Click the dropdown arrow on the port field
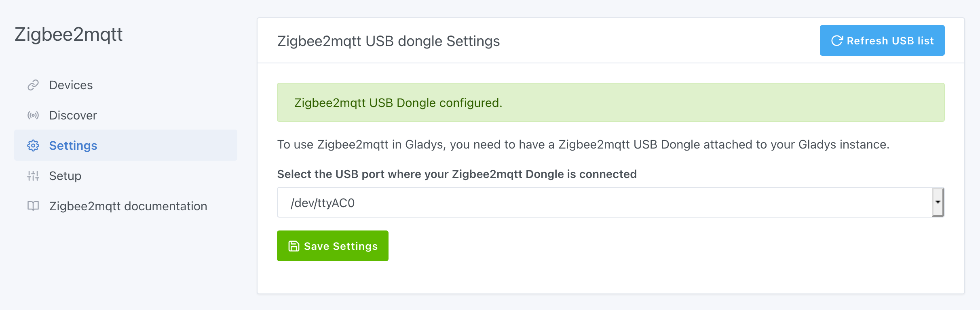The image size is (980, 310). tap(938, 202)
